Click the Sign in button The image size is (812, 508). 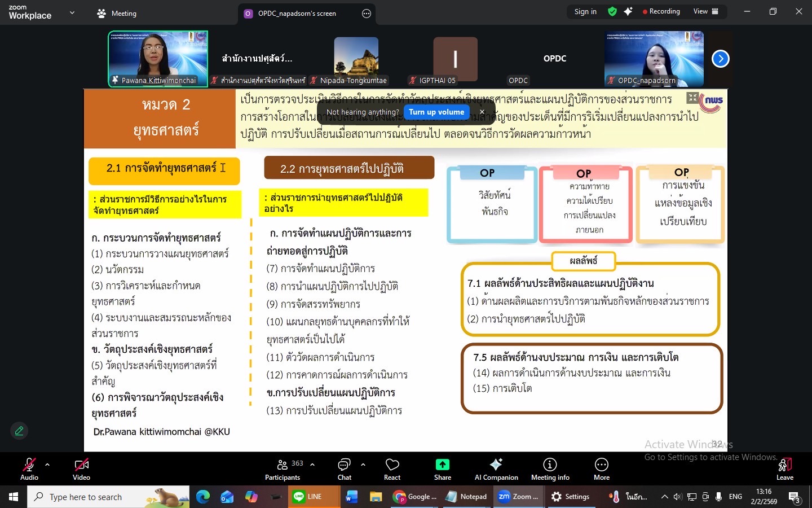tap(585, 11)
